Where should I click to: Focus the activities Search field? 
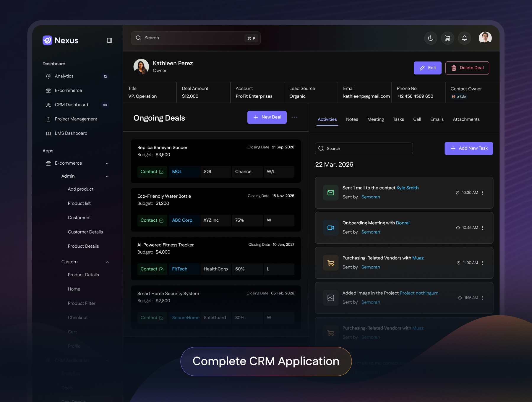click(364, 149)
